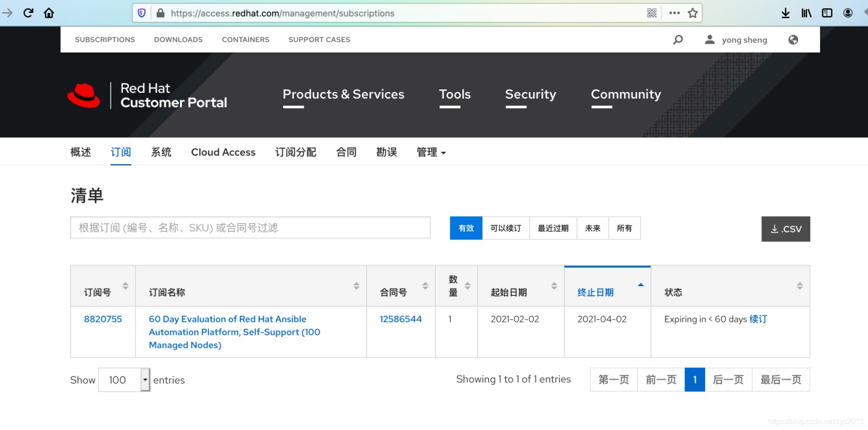Image resolution: width=868 pixels, height=430 pixels.
Task: Click the padlock site security icon
Action: point(160,13)
